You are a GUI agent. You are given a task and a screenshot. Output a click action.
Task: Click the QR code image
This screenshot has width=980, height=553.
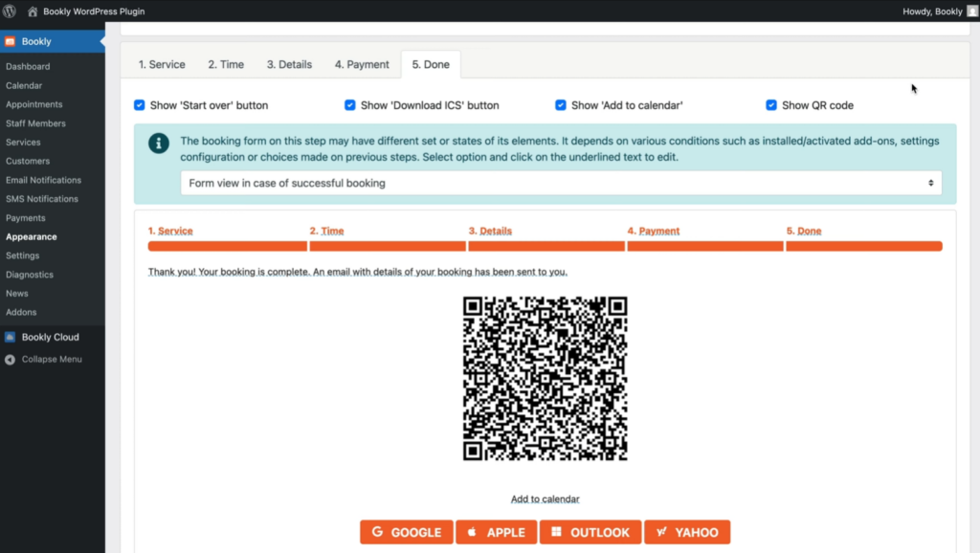click(545, 379)
